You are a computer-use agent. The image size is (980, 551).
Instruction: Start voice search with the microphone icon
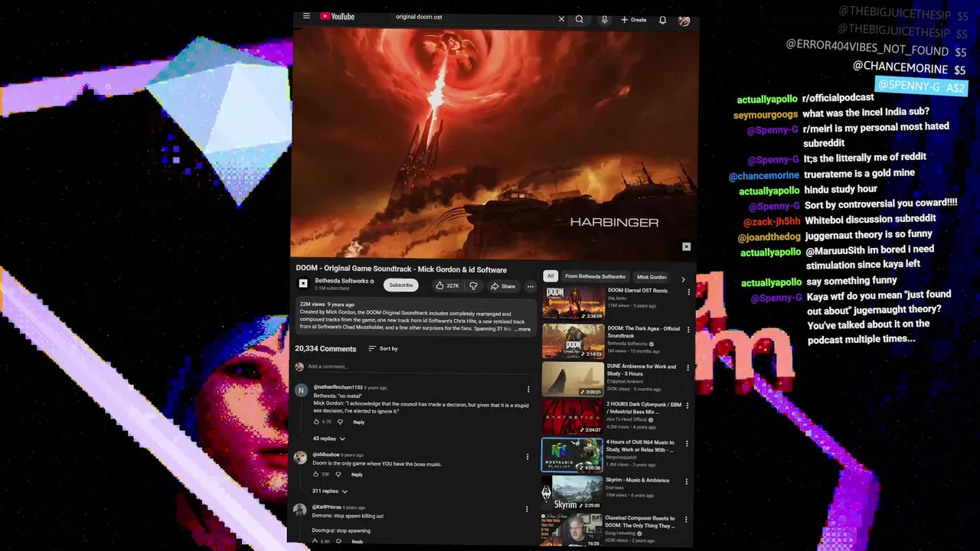[604, 19]
